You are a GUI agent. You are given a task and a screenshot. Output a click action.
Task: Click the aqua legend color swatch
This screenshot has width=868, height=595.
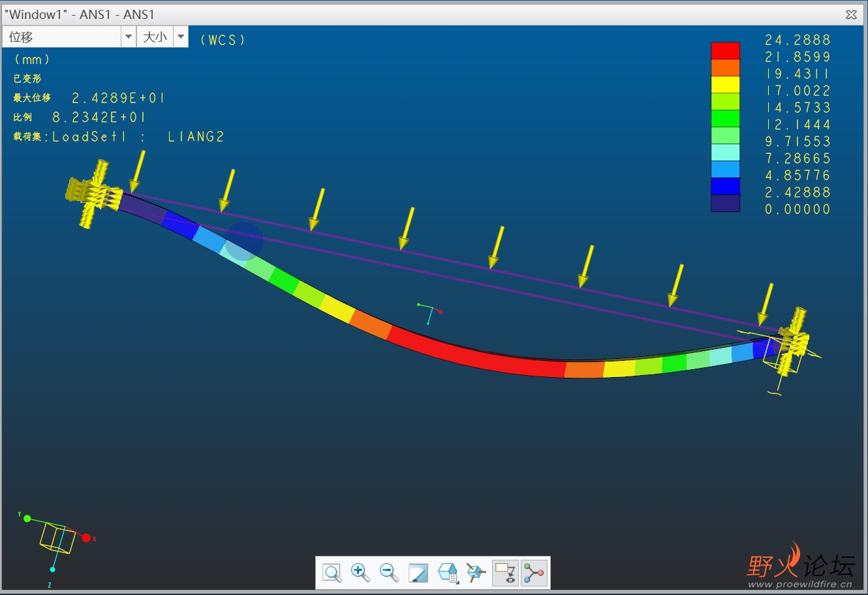coord(725,153)
